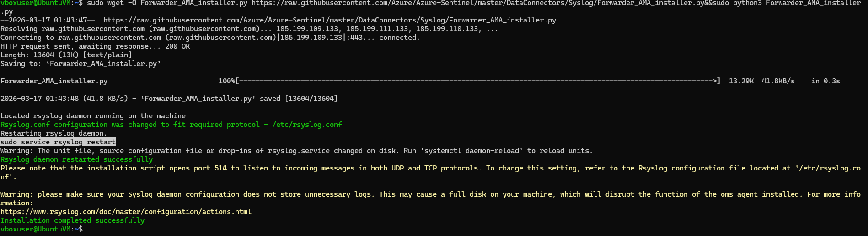
Task: Click the rsyslog.com documentation URL
Action: 126,212
